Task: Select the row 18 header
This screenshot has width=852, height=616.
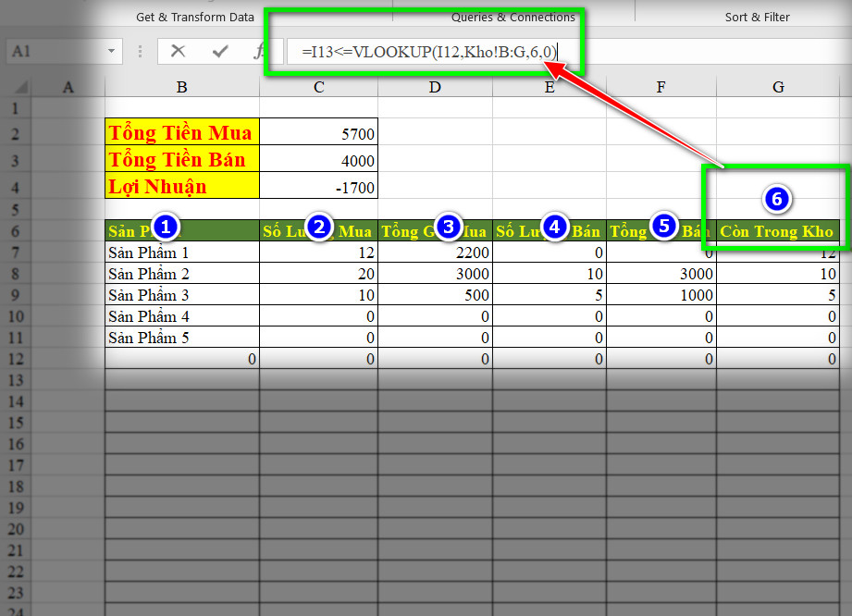Action: pyautogui.click(x=15, y=487)
